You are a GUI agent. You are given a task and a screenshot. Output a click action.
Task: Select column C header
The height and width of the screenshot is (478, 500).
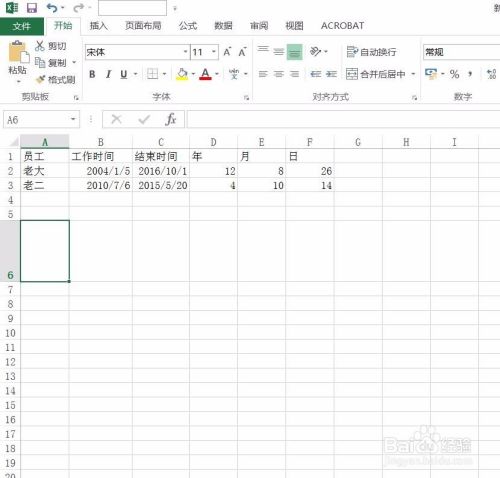[161, 142]
